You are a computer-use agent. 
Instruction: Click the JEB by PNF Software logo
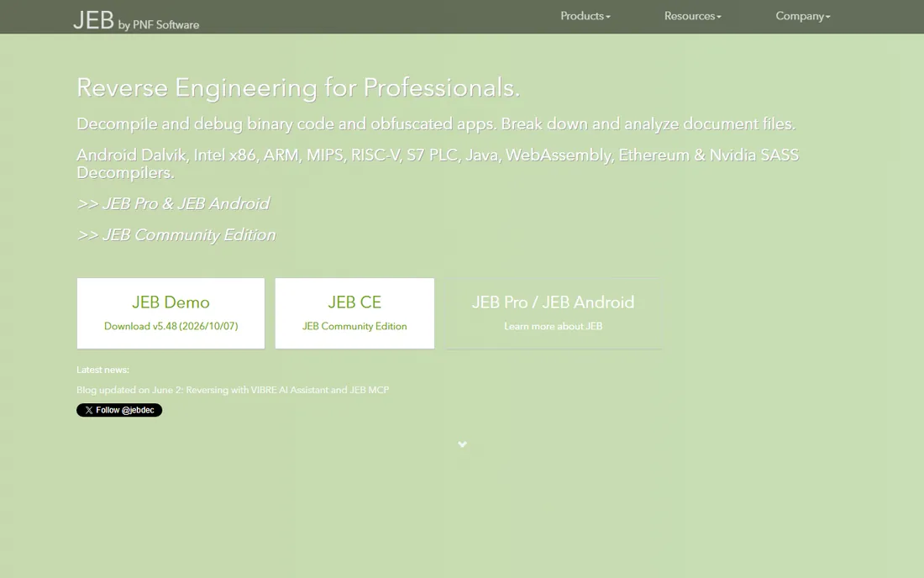point(136,21)
